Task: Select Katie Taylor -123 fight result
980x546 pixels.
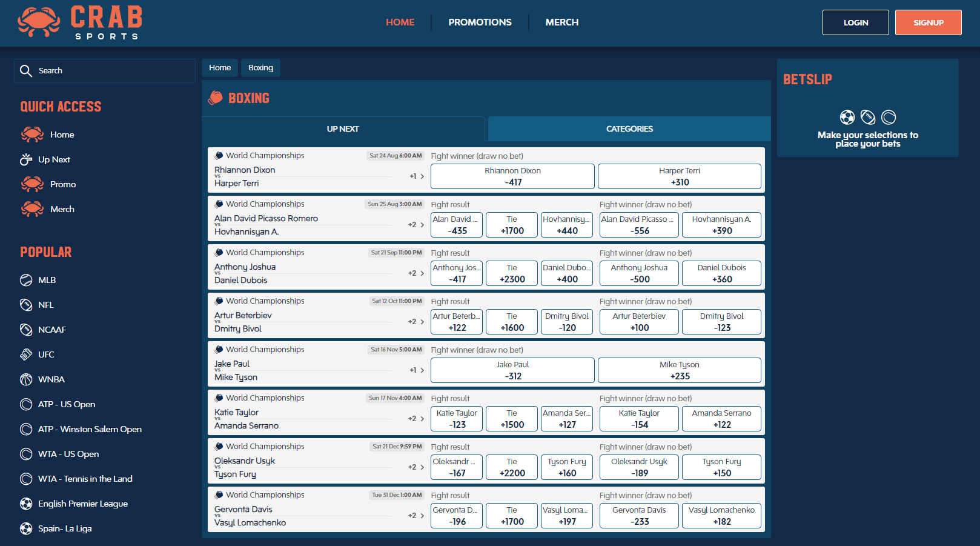Action: pos(457,419)
